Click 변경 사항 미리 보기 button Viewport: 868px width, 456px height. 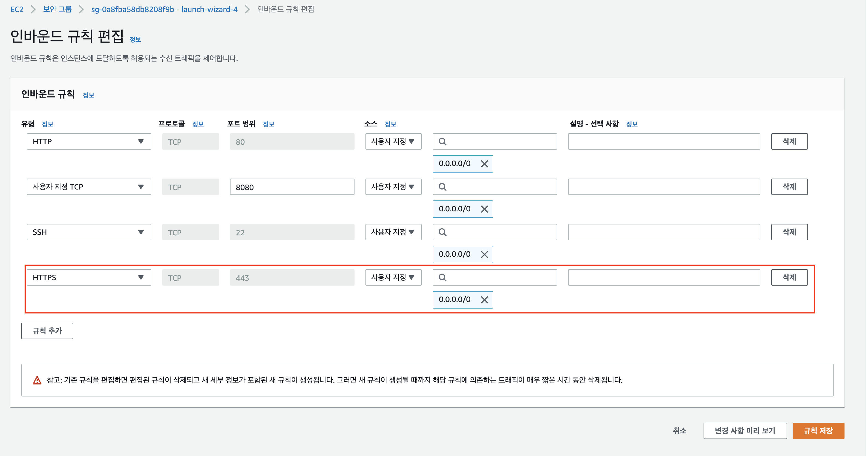pyautogui.click(x=745, y=431)
